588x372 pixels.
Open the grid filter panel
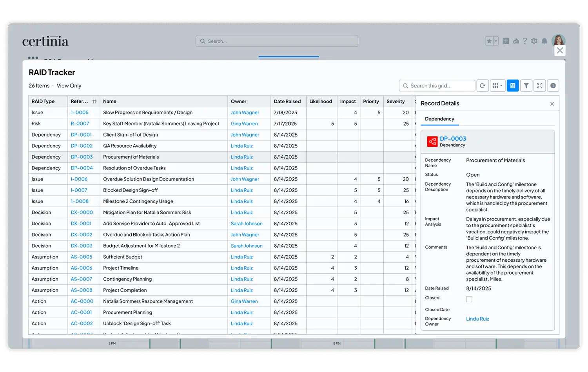point(526,86)
